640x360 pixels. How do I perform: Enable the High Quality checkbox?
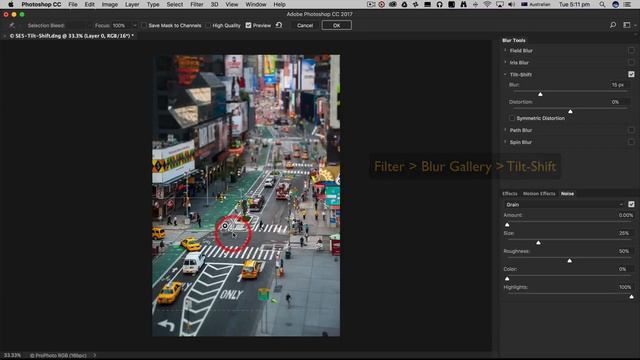point(208,25)
